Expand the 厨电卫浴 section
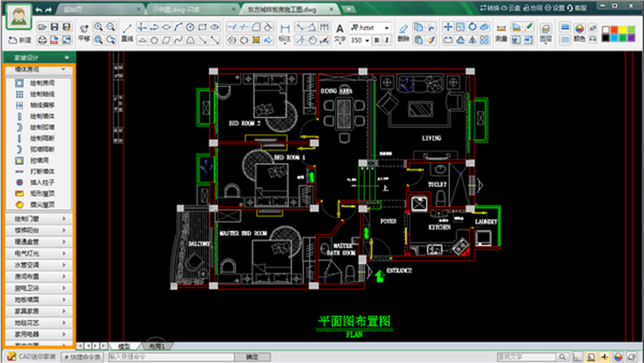 [x=39, y=288]
